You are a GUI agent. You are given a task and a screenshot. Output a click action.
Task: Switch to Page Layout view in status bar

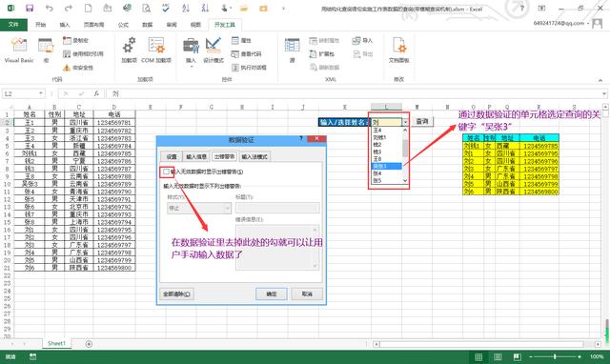pyautogui.click(x=498, y=356)
